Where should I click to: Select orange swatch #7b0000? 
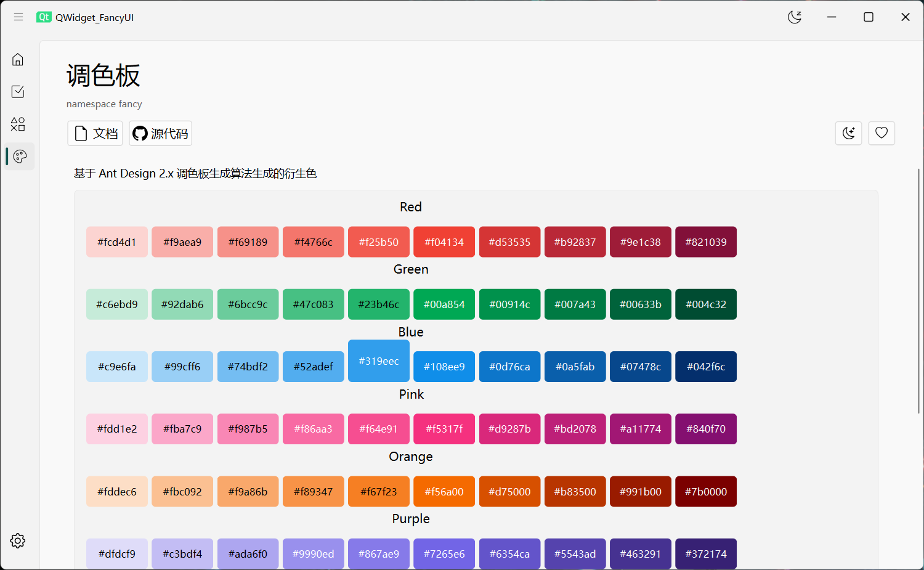coord(706,492)
